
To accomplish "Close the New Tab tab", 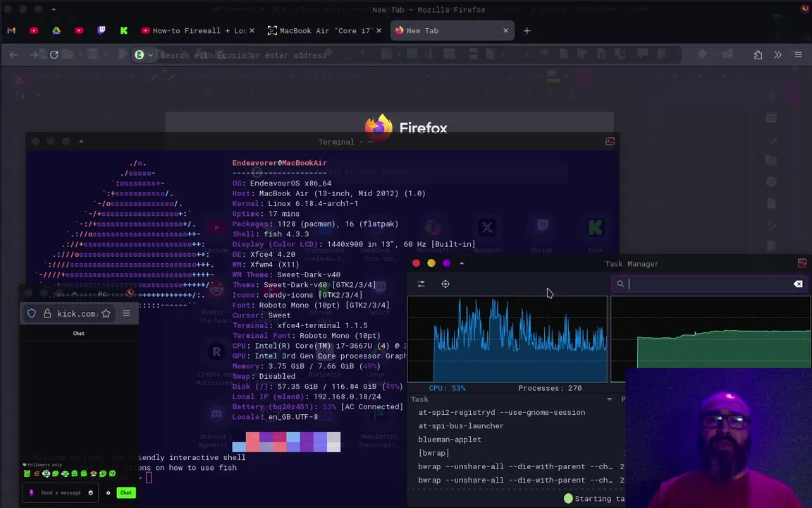I will click(x=505, y=30).
